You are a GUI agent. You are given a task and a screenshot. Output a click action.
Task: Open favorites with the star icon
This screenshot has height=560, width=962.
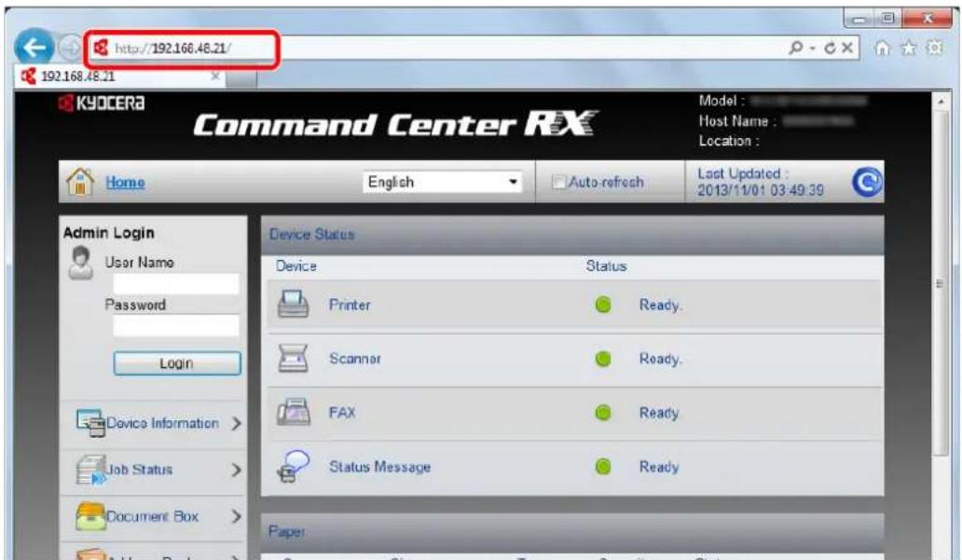click(x=908, y=48)
